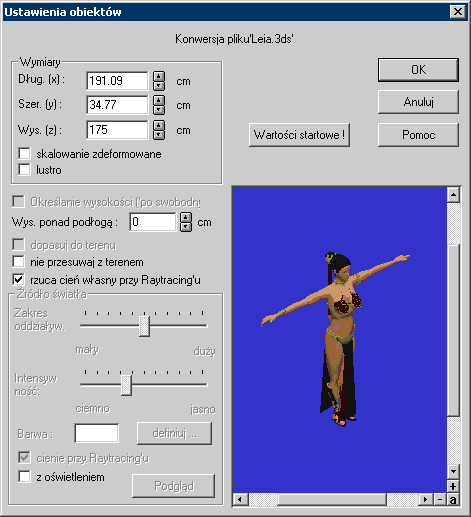Screen dimensions: 471x517
Task: Increase Dług. (x) with up arrow
Action: coord(159,76)
